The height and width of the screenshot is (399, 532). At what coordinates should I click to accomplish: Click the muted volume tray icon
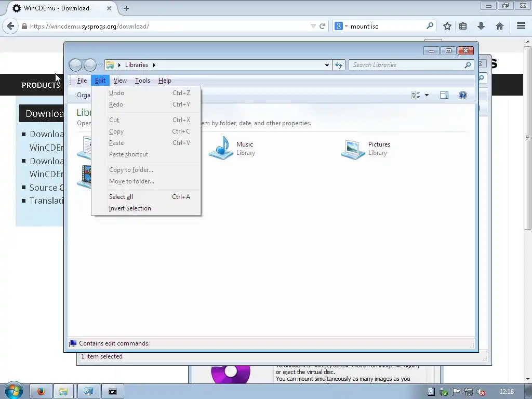point(481,392)
